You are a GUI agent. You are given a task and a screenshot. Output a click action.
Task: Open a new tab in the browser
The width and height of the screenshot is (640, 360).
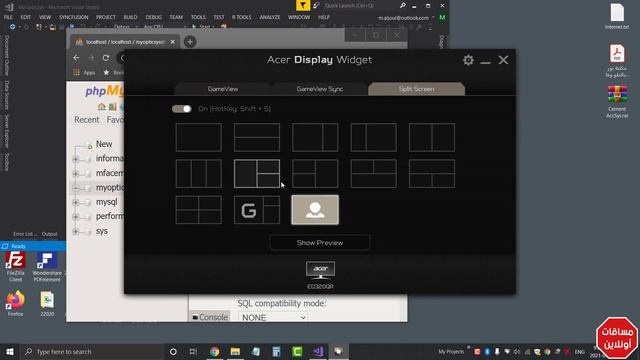coord(190,42)
